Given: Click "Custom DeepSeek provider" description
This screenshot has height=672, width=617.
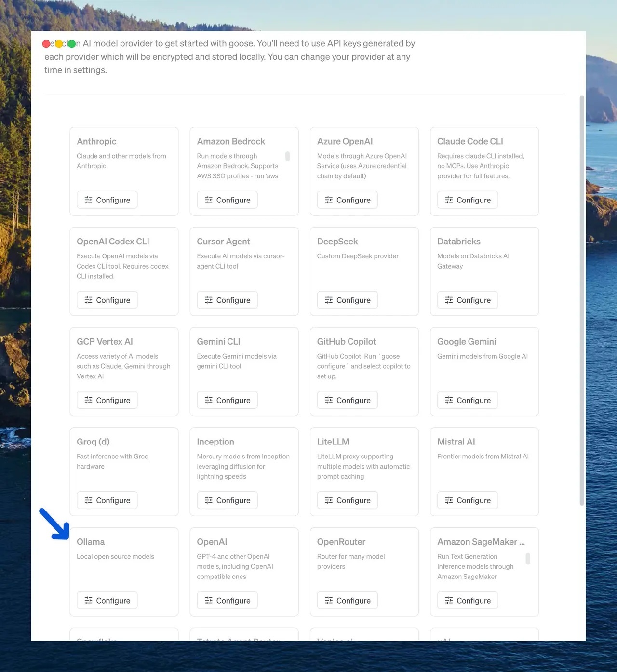Looking at the screenshot, I should pos(358,256).
